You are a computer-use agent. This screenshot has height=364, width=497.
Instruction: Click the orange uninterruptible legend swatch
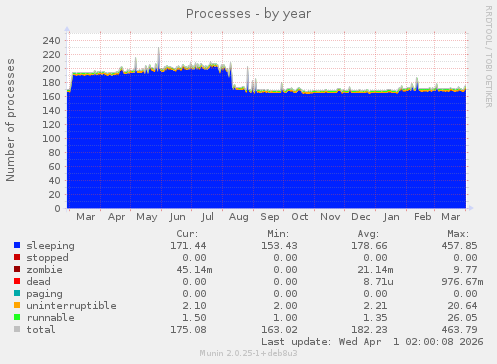(17, 305)
